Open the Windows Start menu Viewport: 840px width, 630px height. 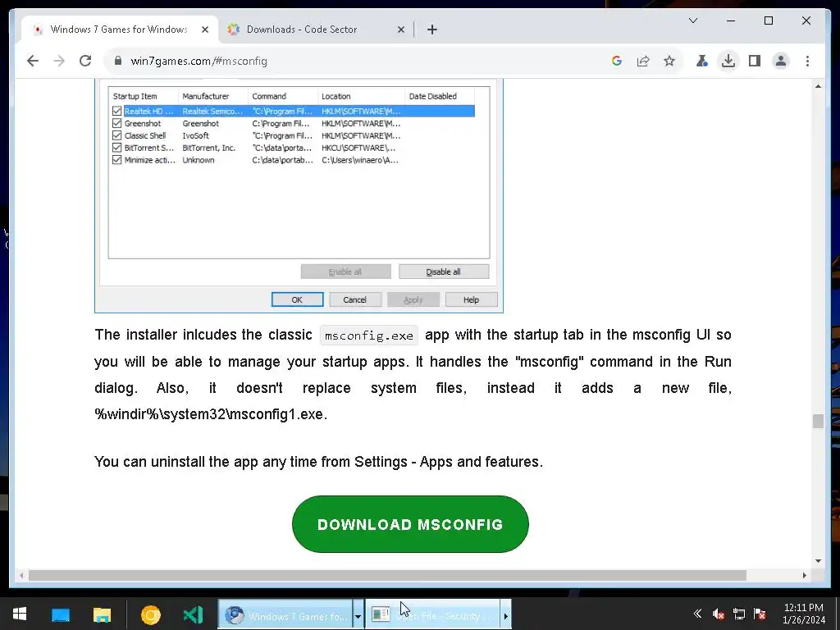click(x=20, y=614)
